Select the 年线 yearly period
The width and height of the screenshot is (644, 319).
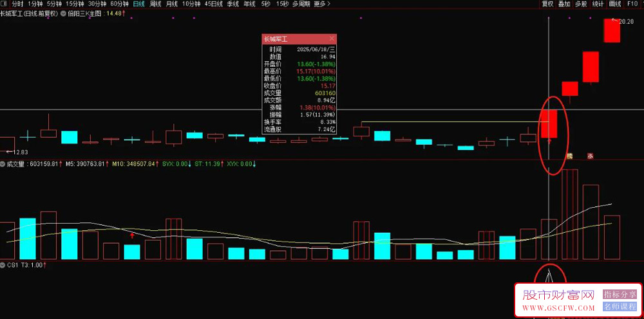[249, 4]
